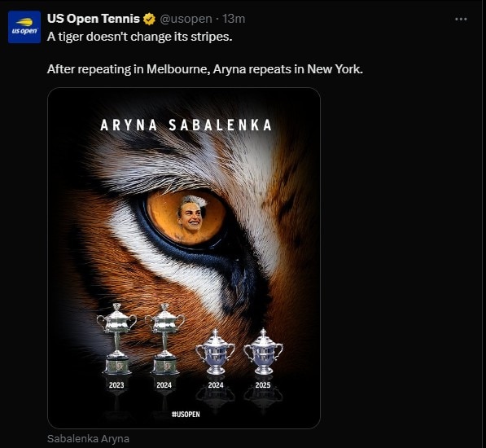Click the 2025 year label
The width and height of the screenshot is (486, 448).
(x=263, y=385)
